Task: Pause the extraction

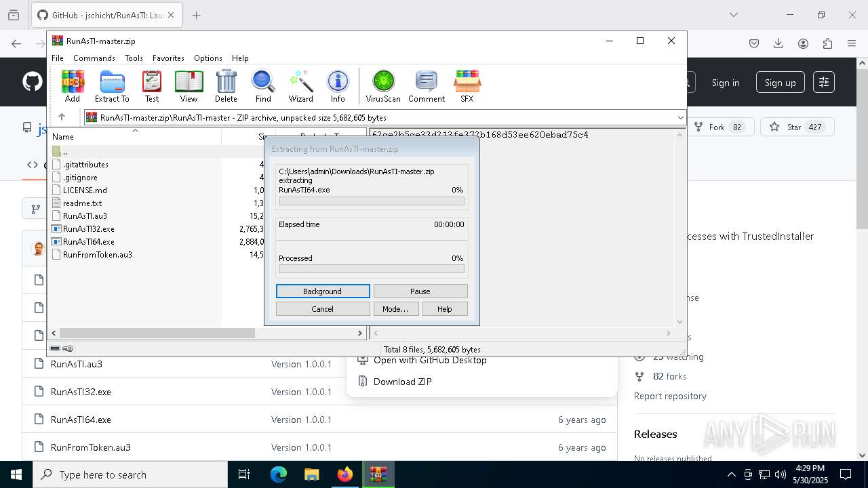Action: tap(420, 291)
